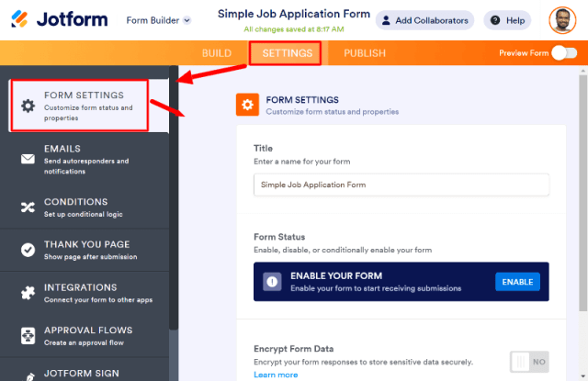Switch to the BUILD tab
Image resolution: width=588 pixels, height=381 pixels.
coord(217,53)
